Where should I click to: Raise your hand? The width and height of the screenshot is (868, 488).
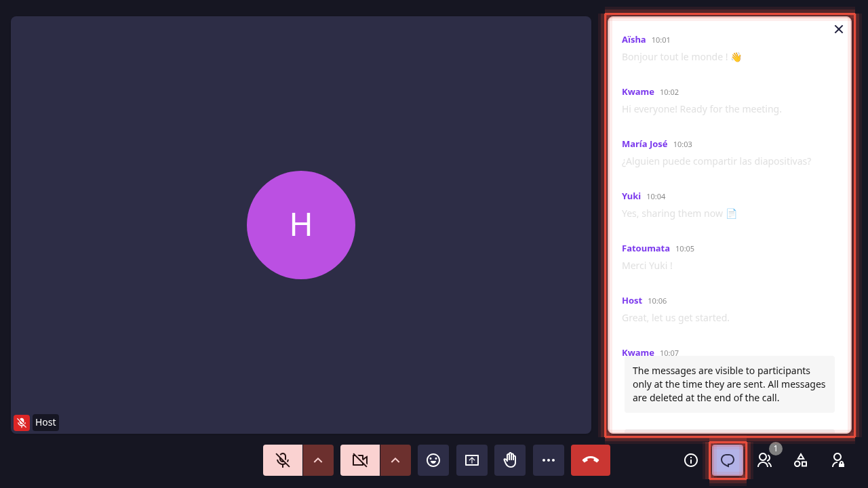tap(510, 460)
